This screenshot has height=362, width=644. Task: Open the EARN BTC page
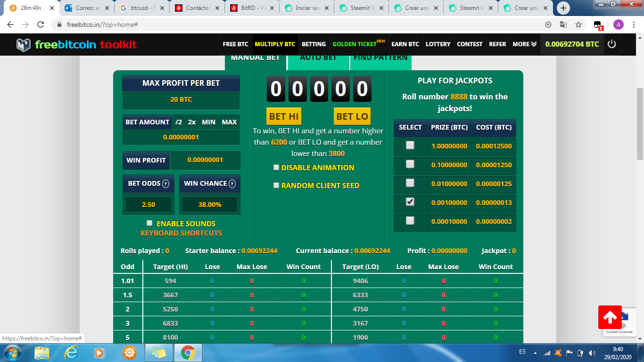tap(405, 44)
